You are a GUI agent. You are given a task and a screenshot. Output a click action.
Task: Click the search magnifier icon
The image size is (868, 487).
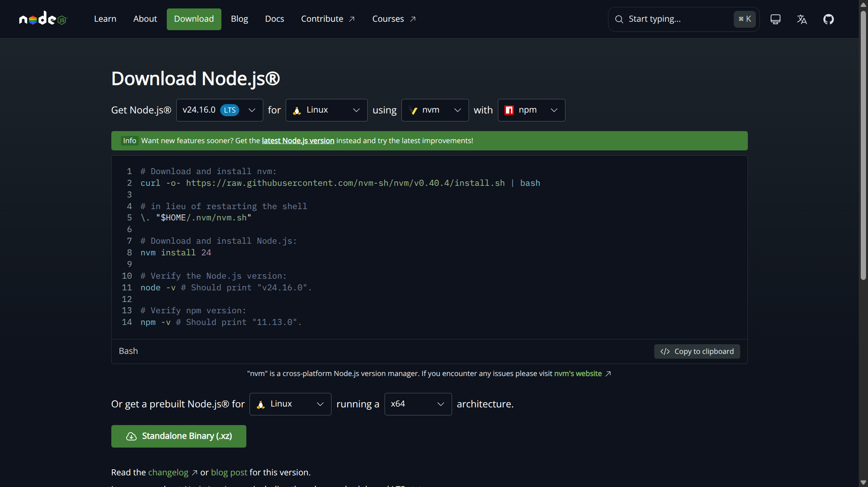pos(619,19)
